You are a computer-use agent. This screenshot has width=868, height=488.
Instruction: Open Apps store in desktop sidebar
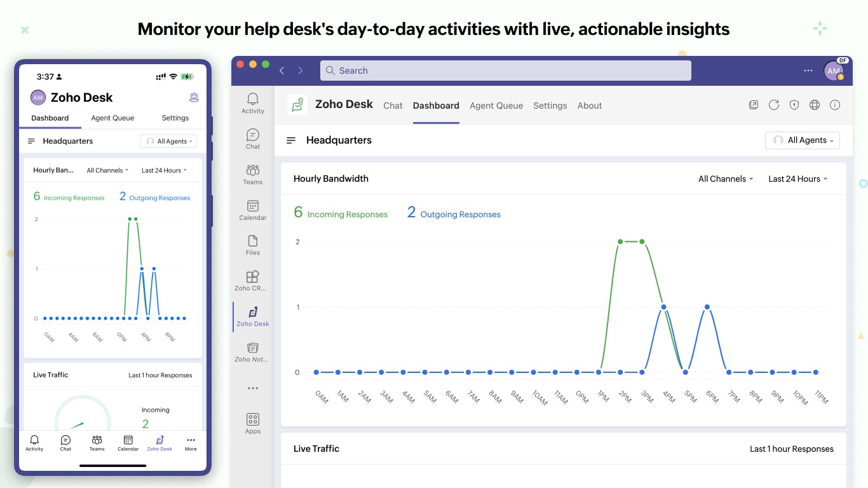253,424
